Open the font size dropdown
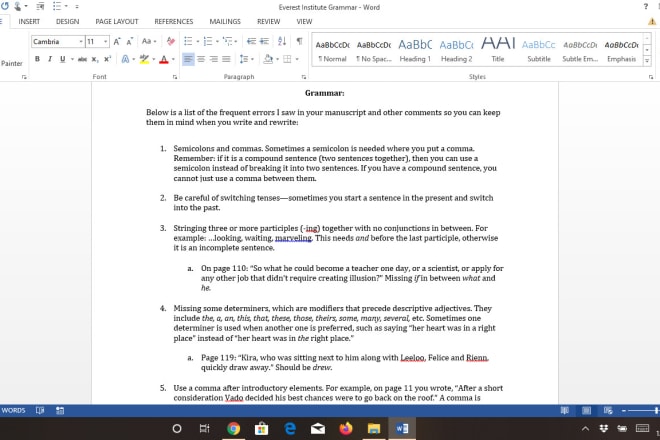Image resolution: width=660 pixels, height=440 pixels. click(105, 42)
